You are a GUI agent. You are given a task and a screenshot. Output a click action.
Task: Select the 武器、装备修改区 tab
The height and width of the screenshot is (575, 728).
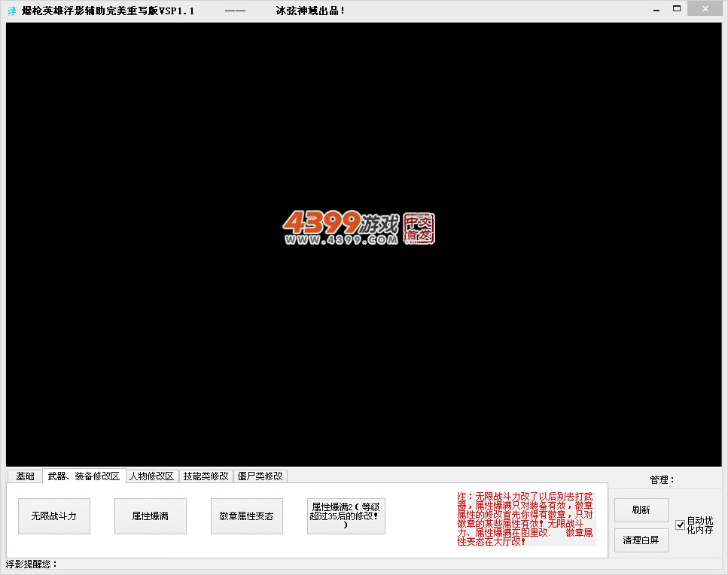click(x=84, y=476)
